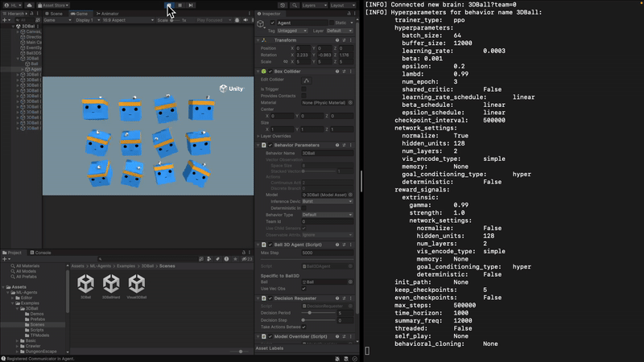
Task: Open Box Collider more-options menu
Action: [351, 72]
